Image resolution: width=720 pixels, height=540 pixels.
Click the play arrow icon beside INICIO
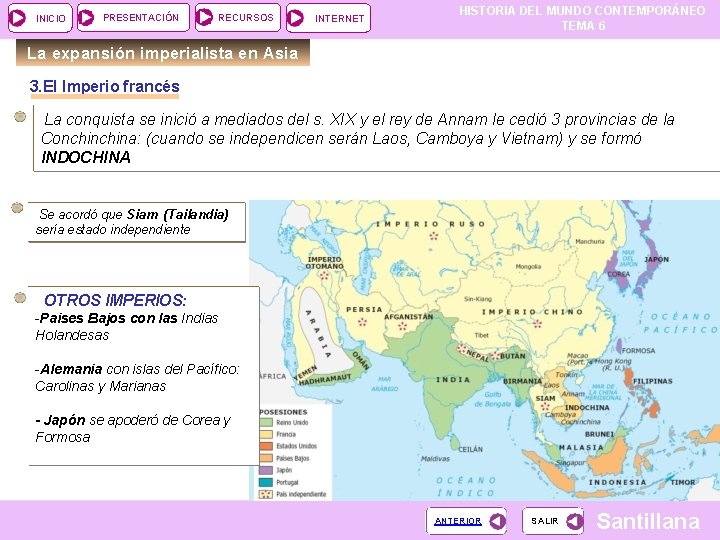[x=17, y=18]
